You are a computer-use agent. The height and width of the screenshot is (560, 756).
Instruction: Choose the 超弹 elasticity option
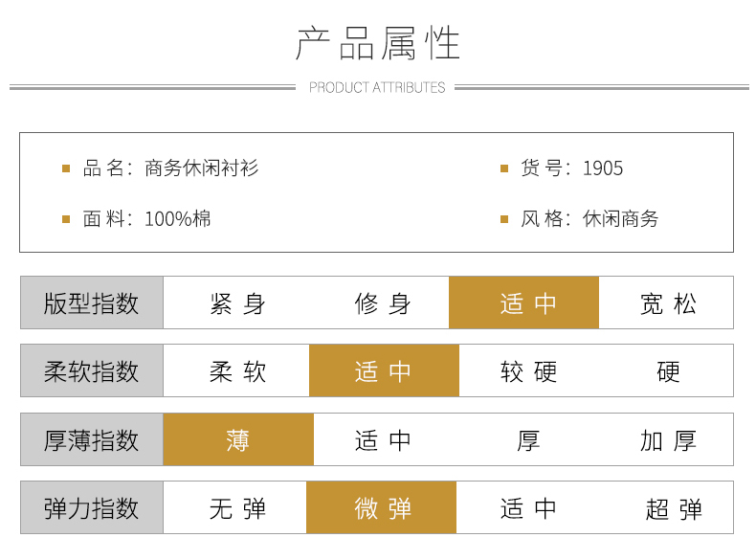click(674, 508)
